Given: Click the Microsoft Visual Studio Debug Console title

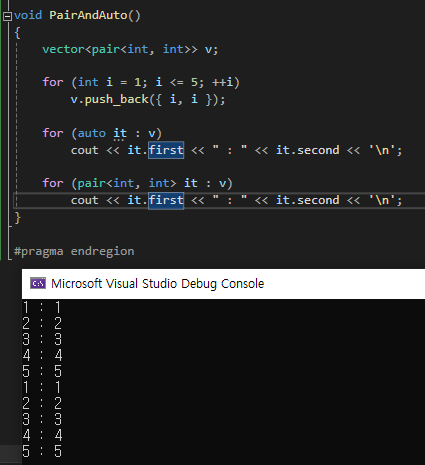Looking at the screenshot, I should point(157,284).
